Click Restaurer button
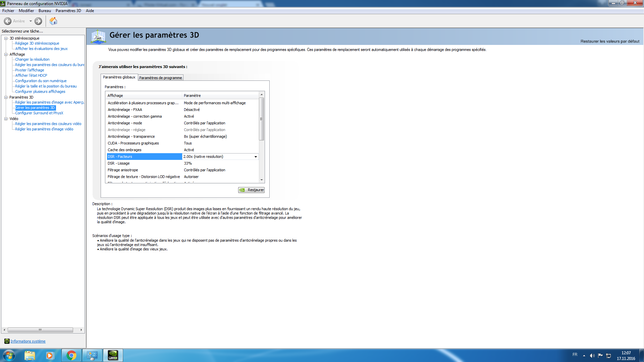The height and width of the screenshot is (362, 644). coord(251,190)
